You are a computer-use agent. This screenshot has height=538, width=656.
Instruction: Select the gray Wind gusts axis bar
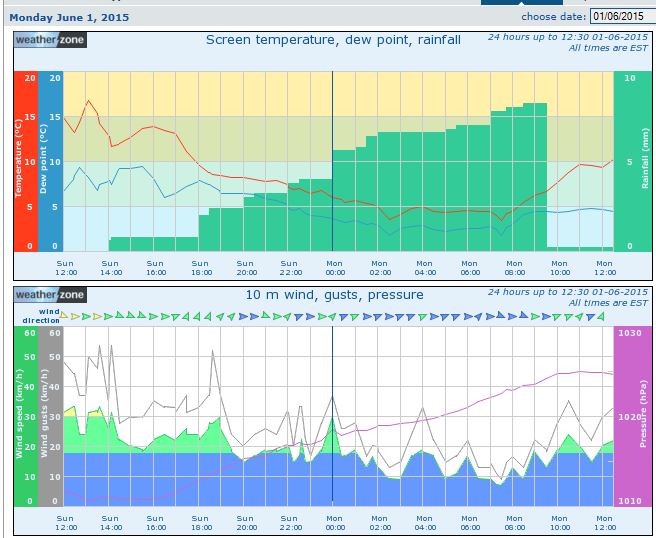51,416
